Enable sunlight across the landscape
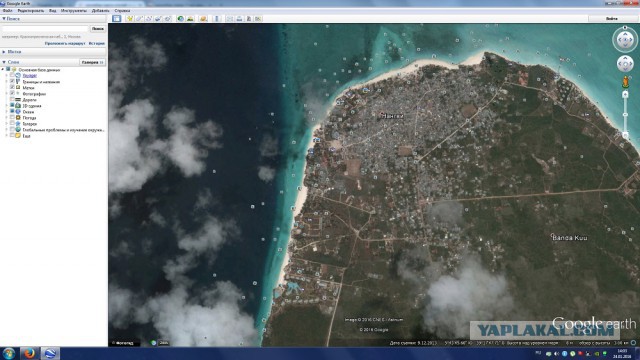This screenshot has height=360, width=640. 190,18
